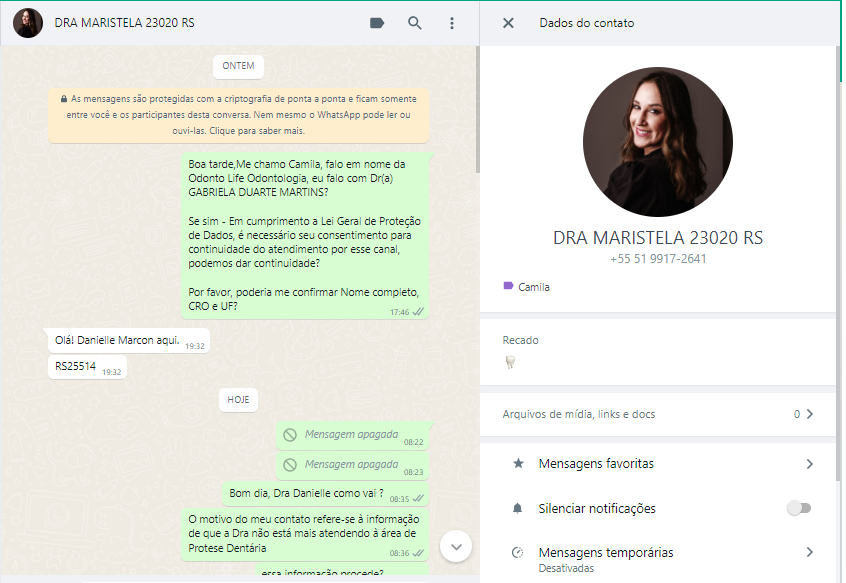Viewport: 846px width, 583px height.
Task: Click the small avatar in chat header
Action: 28,23
